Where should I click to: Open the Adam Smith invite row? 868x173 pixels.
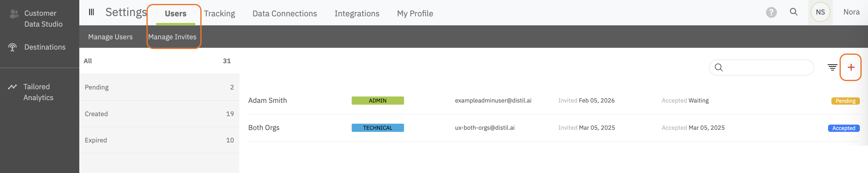pos(268,101)
